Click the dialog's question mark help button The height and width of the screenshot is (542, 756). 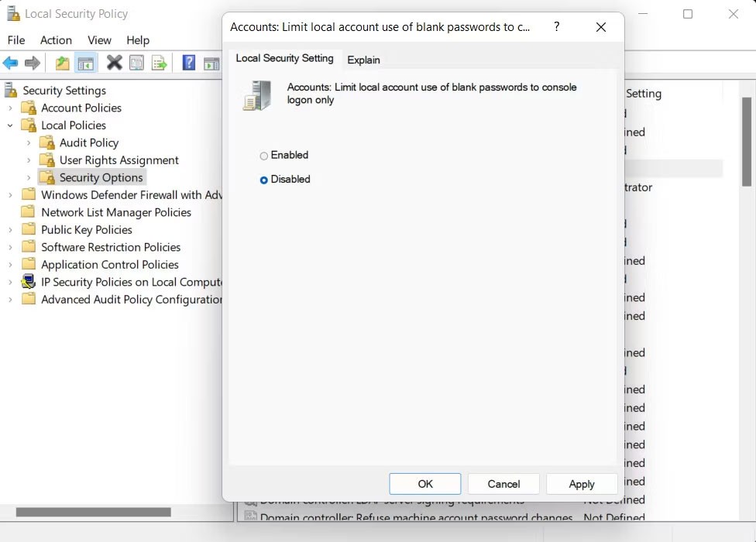pos(556,27)
